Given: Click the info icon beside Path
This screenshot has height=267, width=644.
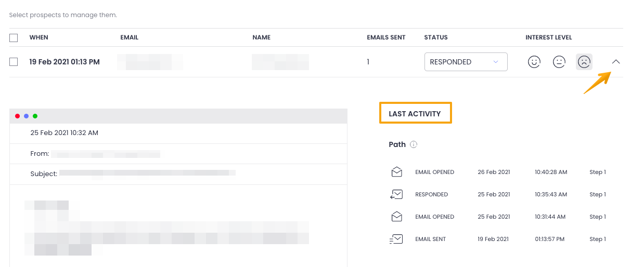Looking at the screenshot, I should (414, 144).
